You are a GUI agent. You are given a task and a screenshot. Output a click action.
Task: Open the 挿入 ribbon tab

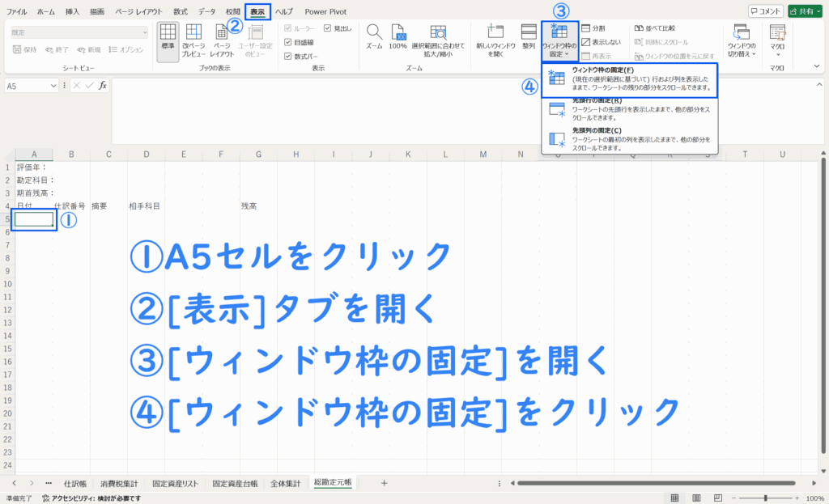[72, 11]
